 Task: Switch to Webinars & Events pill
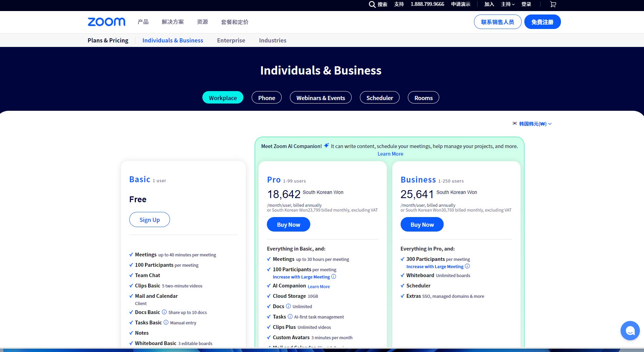[321, 98]
